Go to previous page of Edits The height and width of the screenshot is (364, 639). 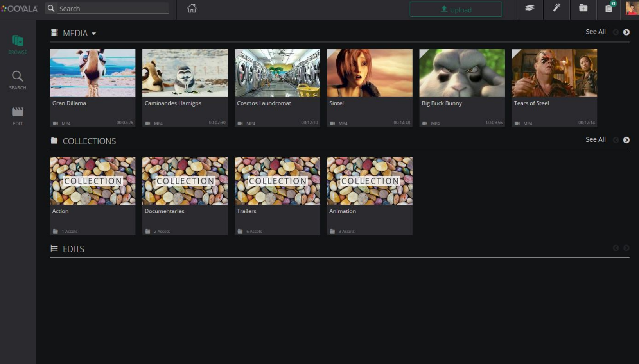tap(616, 248)
